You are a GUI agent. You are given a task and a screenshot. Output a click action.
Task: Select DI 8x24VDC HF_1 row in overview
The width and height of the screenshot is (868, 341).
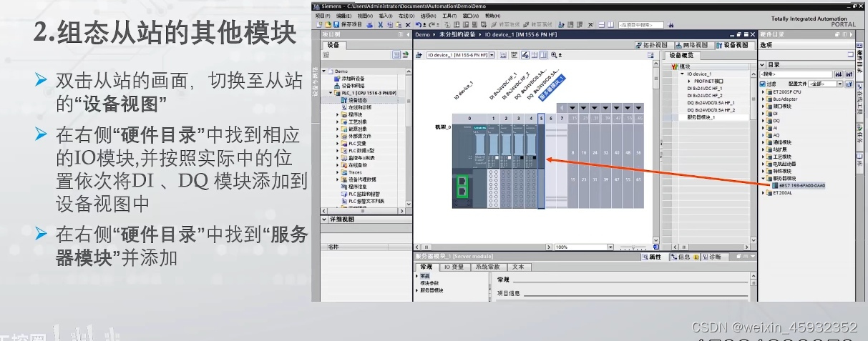706,88
